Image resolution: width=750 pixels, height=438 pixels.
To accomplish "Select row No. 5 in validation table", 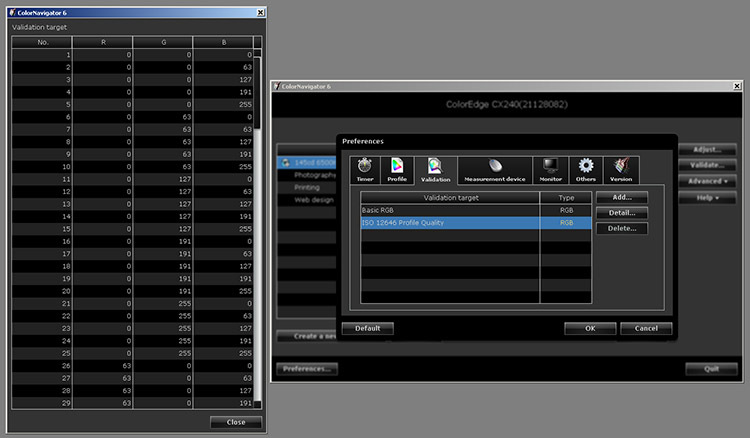I will click(x=132, y=104).
